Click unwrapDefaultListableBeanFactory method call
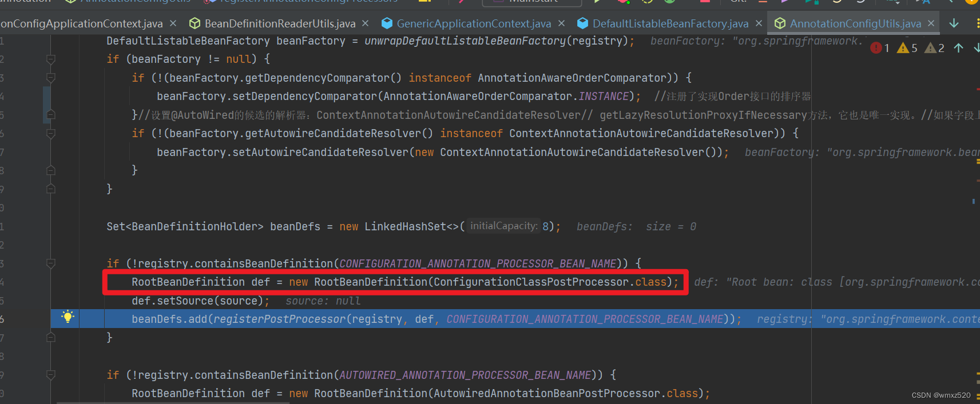 coord(465,41)
